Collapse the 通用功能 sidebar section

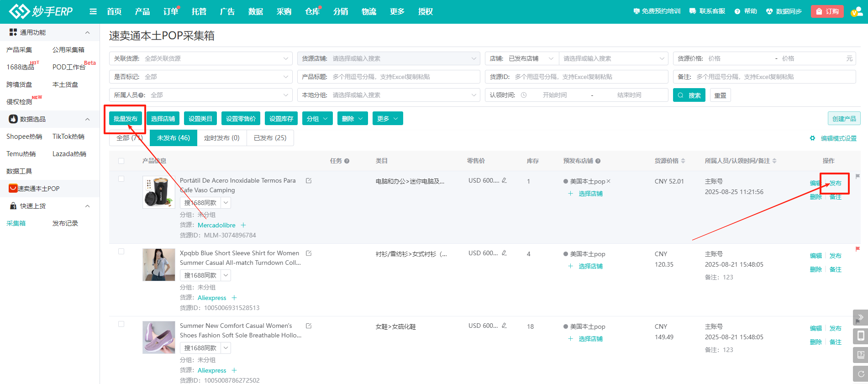point(87,32)
